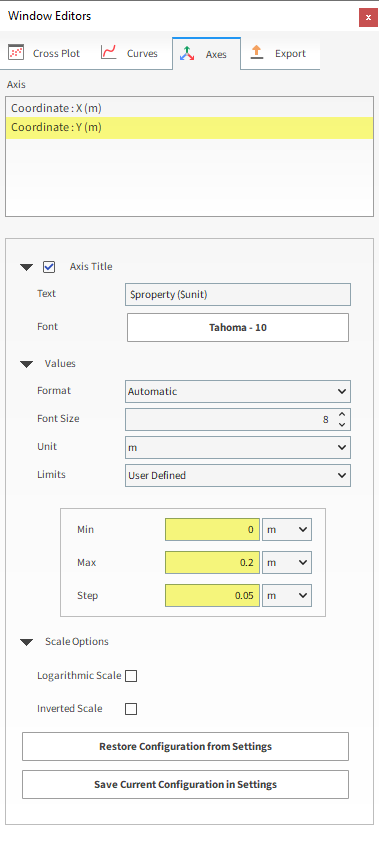
Task: Uncheck the Axis Title checkbox
Action: (49, 267)
